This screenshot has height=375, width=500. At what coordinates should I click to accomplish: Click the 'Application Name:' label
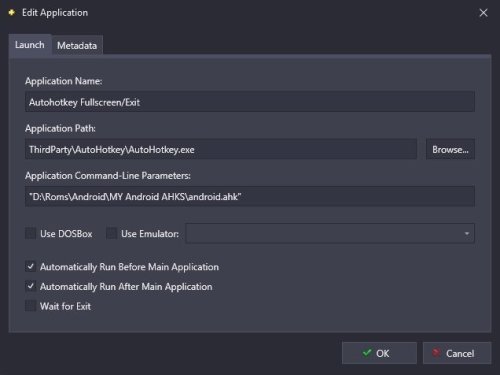64,81
